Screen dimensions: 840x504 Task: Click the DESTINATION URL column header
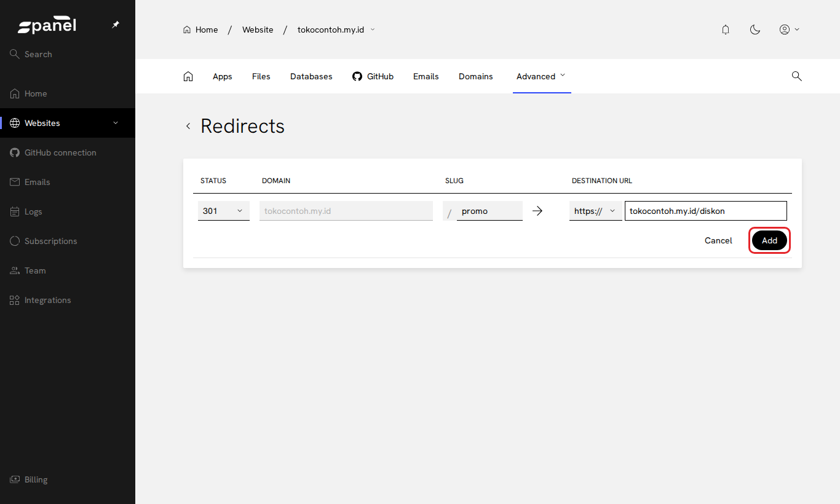(x=602, y=181)
